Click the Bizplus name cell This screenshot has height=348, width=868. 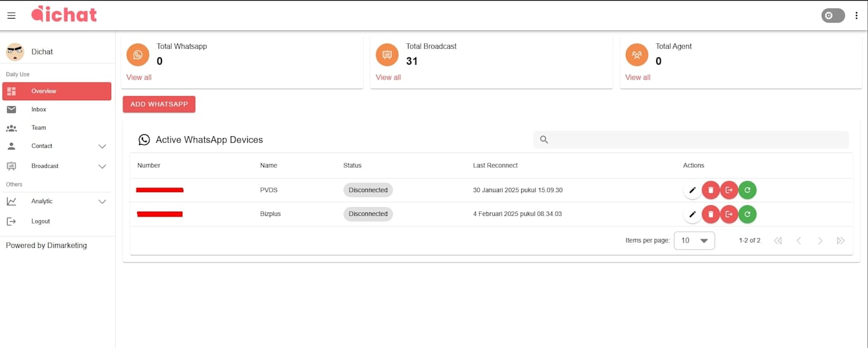coord(270,214)
